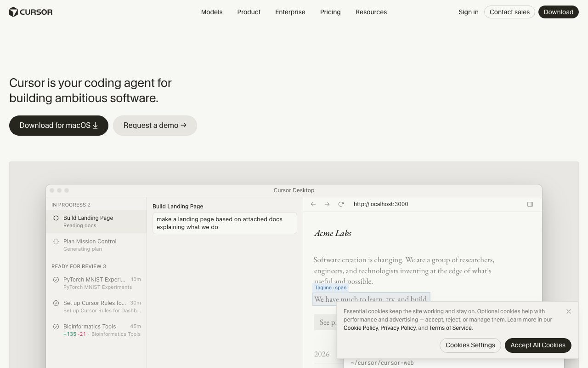Viewport: 588px width, 368px height.
Task: Click the Tagline · span label
Action: [x=331, y=287]
